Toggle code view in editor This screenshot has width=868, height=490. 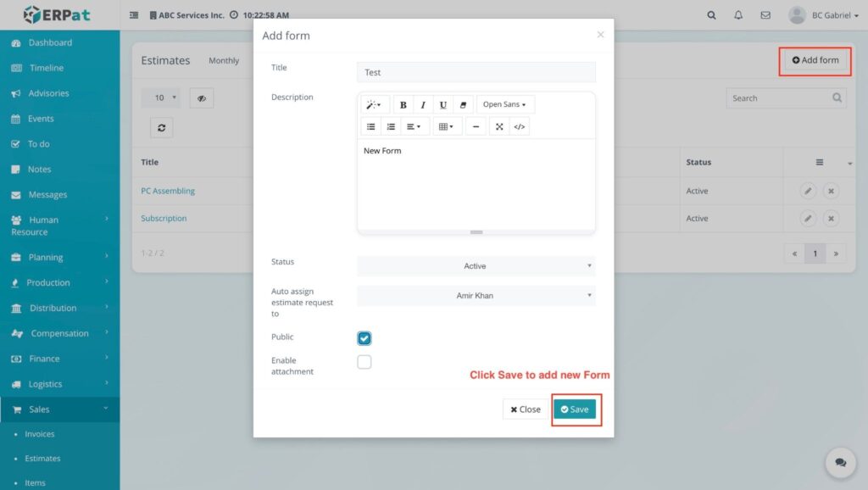click(520, 126)
